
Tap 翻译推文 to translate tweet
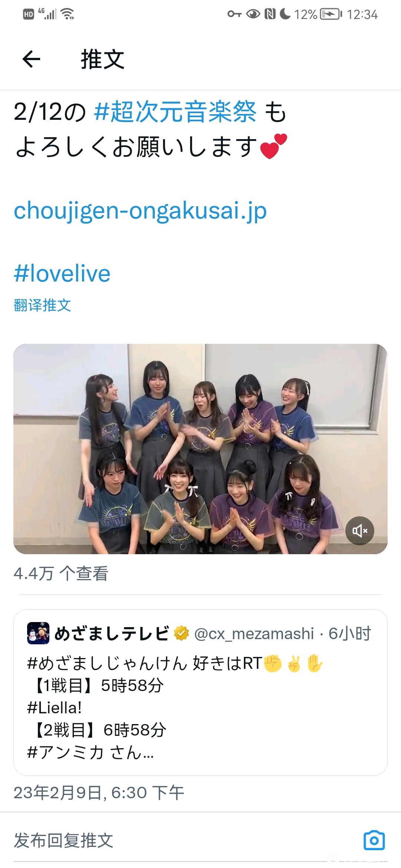[x=42, y=305]
